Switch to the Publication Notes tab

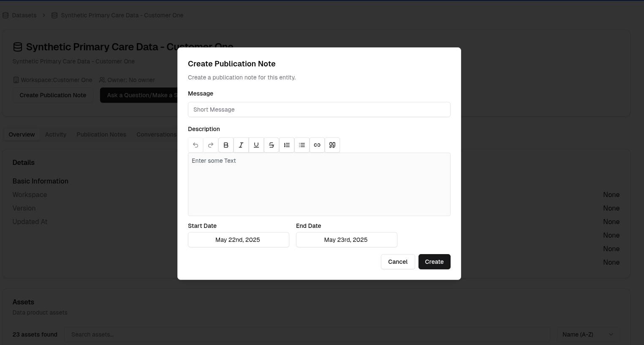[101, 134]
